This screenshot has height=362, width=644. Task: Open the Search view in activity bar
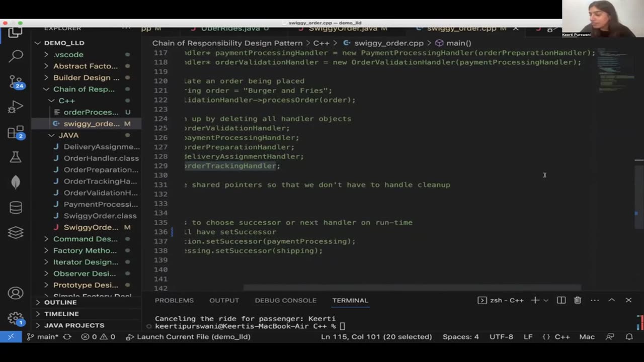point(16,56)
